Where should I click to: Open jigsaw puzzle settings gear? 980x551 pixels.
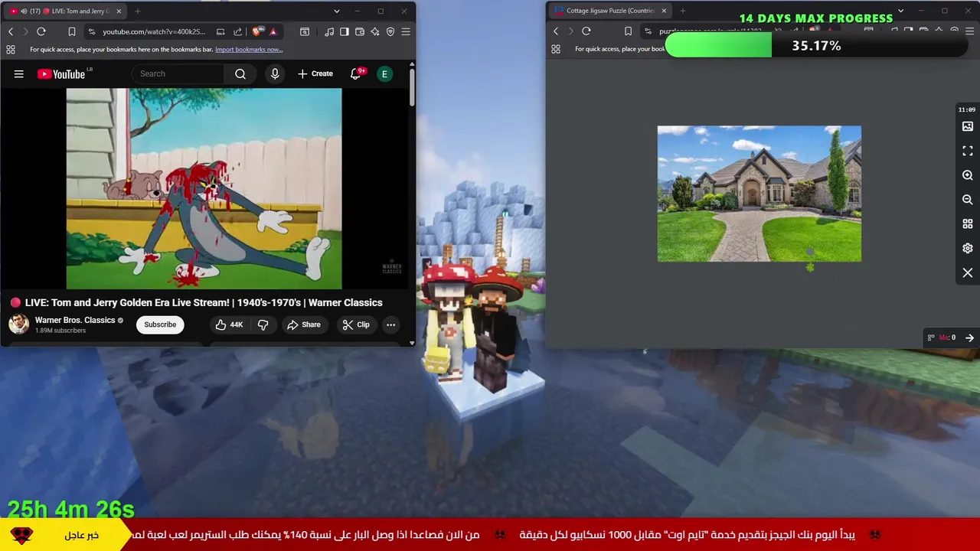pos(968,249)
